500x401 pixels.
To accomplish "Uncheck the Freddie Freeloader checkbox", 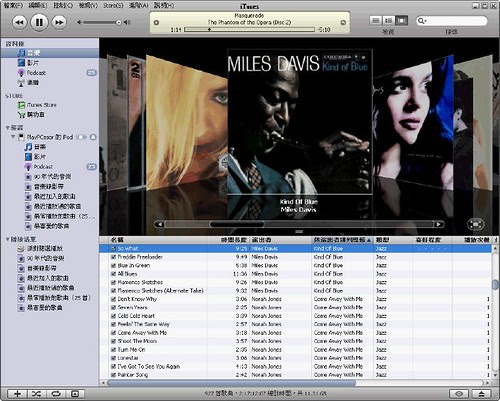I will 113,257.
